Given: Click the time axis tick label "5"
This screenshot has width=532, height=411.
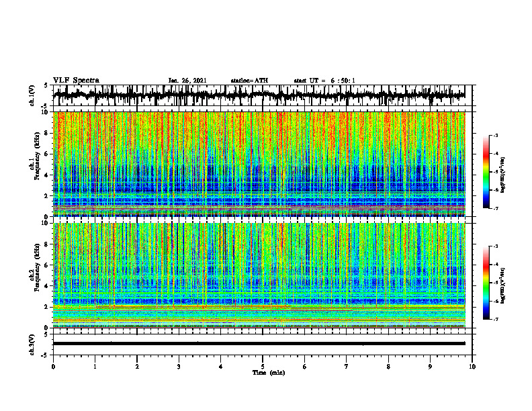Looking at the screenshot, I should [263, 367].
